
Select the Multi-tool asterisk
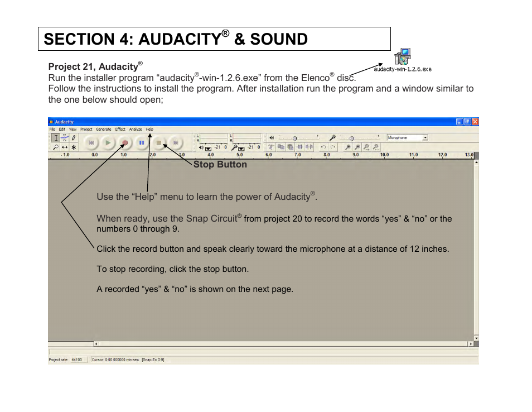[74, 147]
